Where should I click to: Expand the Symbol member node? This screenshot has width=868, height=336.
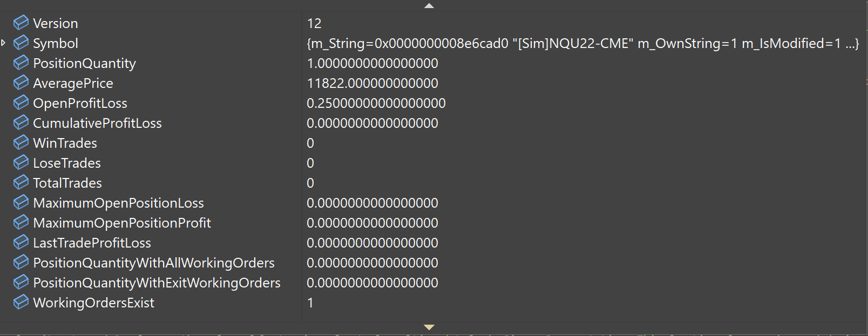[x=4, y=43]
